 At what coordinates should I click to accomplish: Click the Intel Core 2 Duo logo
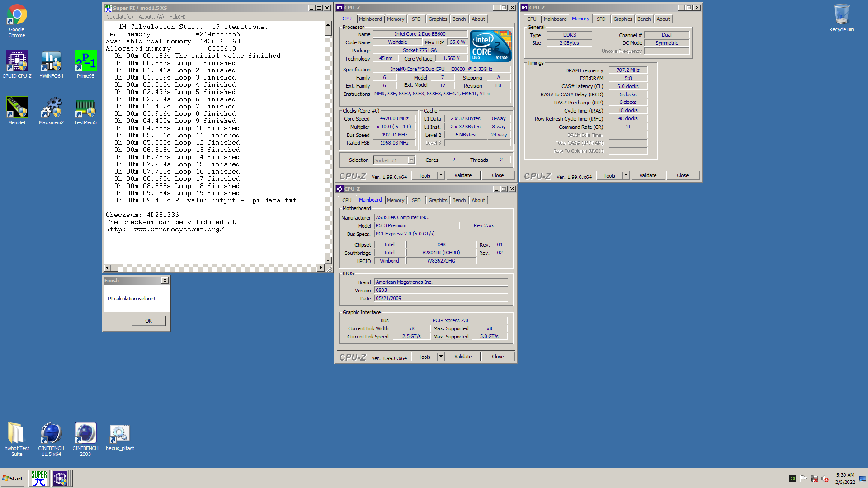(491, 46)
